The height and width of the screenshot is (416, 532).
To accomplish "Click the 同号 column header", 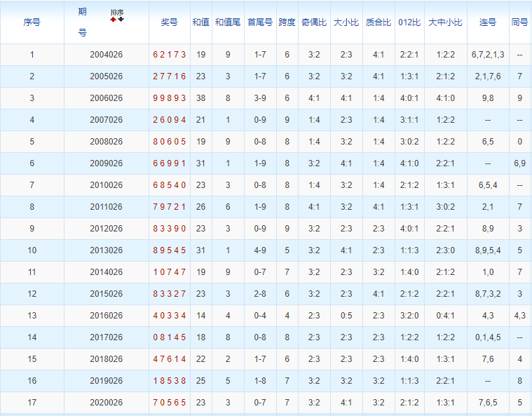I will (519, 22).
